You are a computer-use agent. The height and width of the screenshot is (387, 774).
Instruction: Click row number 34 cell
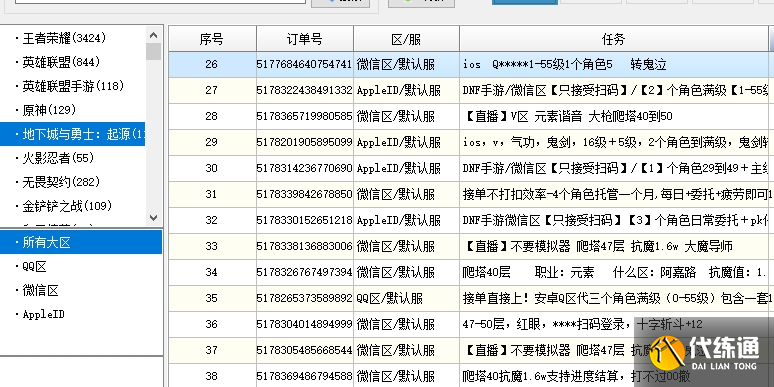[x=212, y=272]
